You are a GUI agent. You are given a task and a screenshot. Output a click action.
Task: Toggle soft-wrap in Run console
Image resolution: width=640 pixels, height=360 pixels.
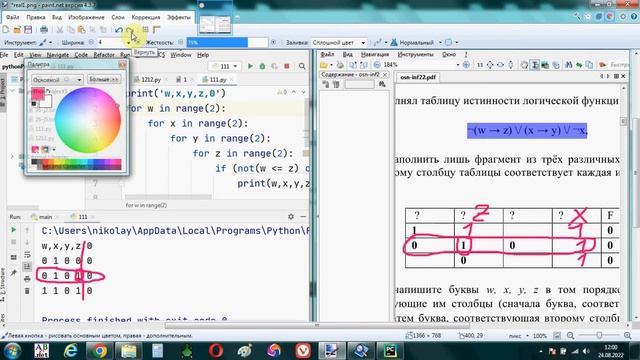27,255
